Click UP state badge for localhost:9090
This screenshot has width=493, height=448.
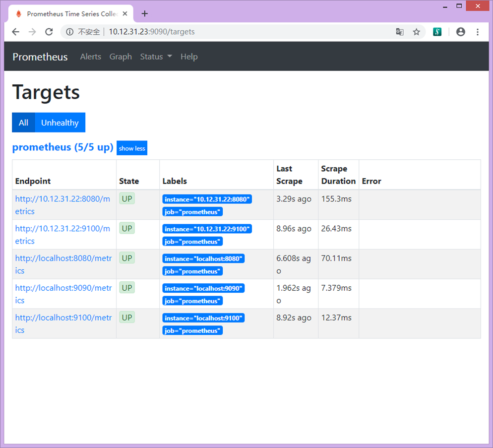coord(127,288)
